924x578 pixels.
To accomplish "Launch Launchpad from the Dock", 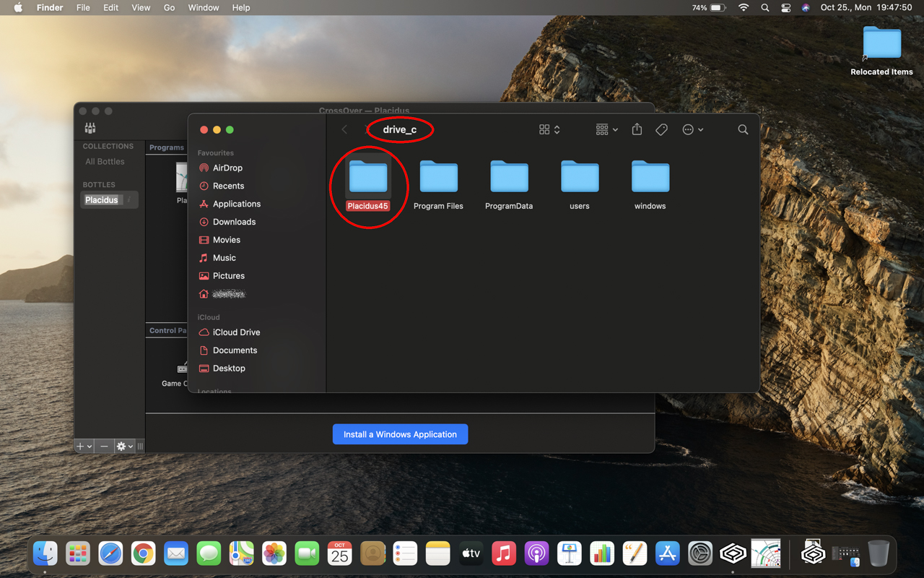I will tap(78, 553).
